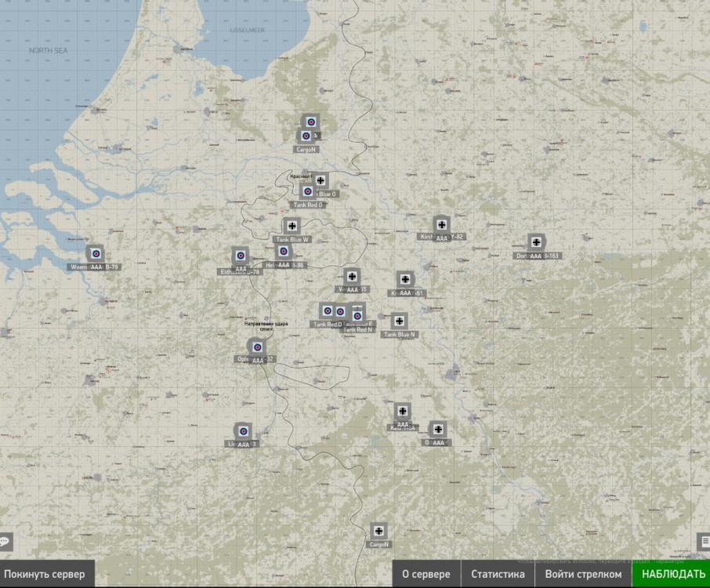This screenshot has height=588, width=710.
Task: Pick the Köln cross airfield icon
Action: click(x=403, y=412)
